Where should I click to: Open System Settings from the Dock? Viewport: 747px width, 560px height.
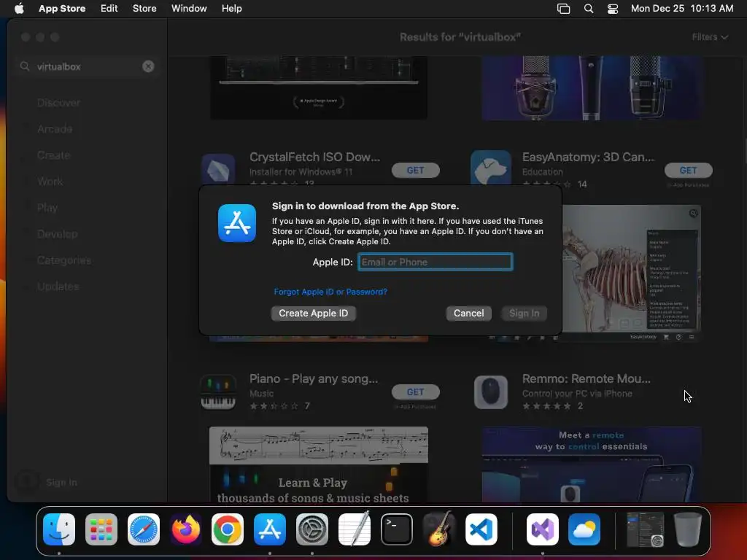[x=312, y=529]
